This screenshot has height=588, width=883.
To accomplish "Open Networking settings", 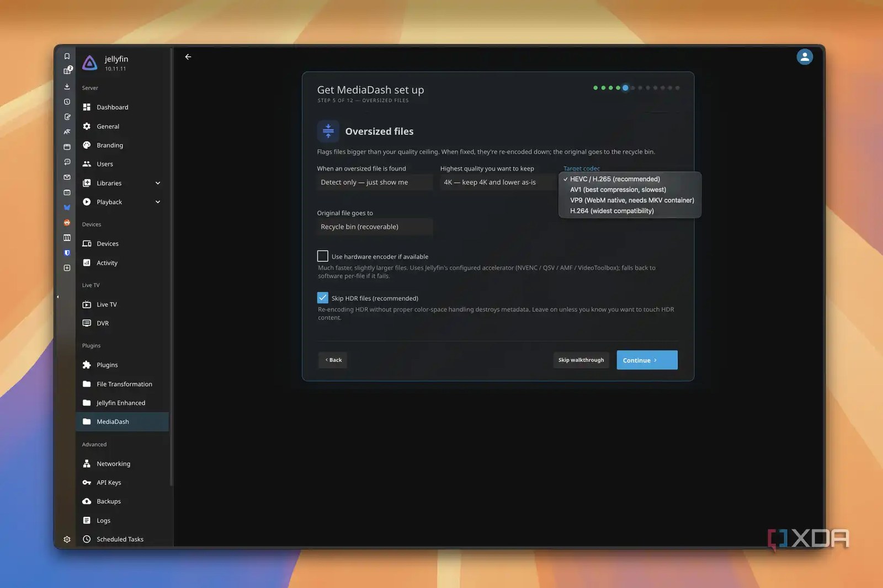I will pos(123,464).
